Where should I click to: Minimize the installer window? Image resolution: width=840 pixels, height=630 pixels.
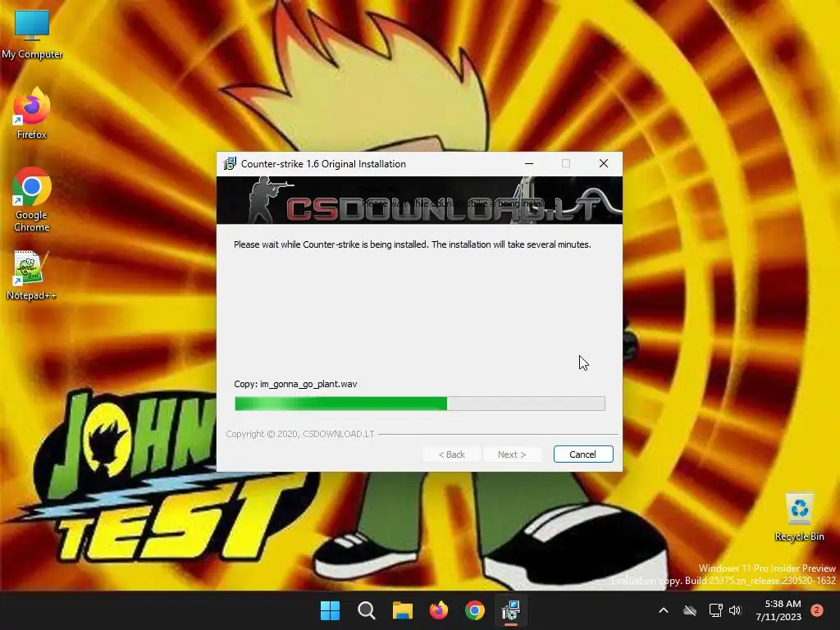[x=529, y=163]
